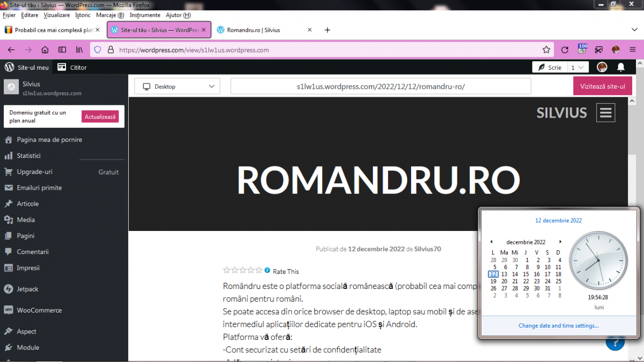The height and width of the screenshot is (362, 644).
Task: Bookmark this page with star icon
Action: [x=546, y=50]
